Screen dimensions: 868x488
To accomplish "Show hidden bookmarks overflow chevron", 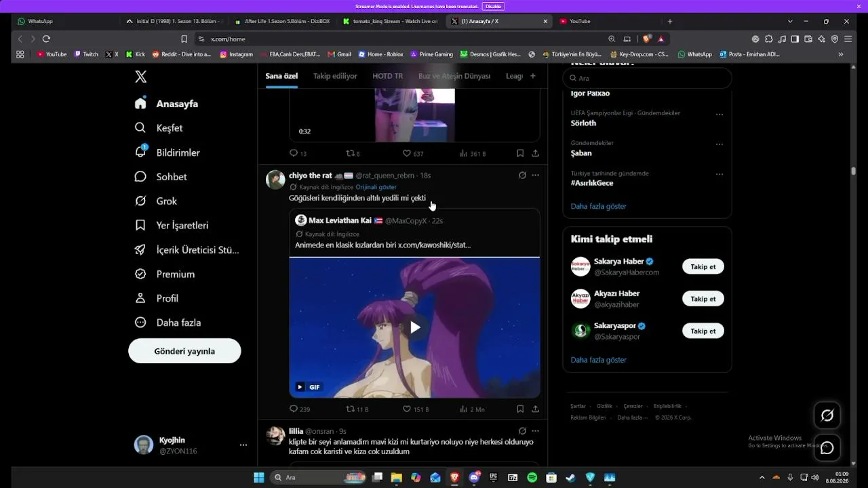I will tap(841, 54).
